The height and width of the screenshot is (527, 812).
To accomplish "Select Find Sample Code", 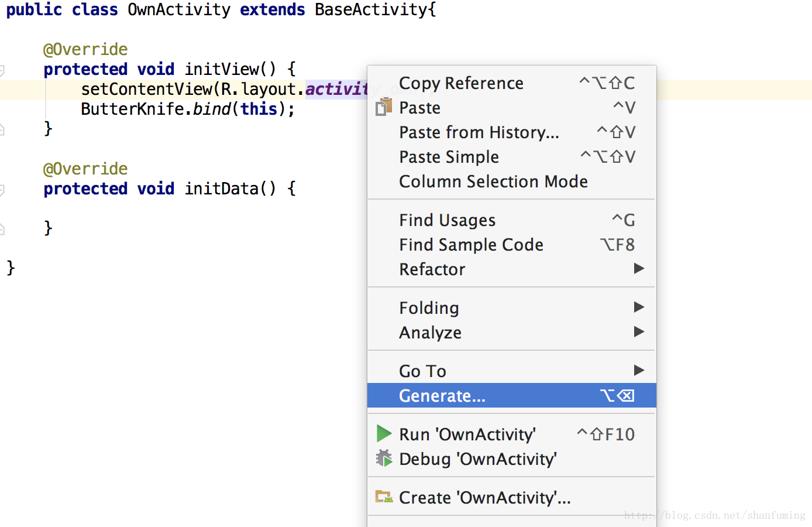I will [512, 245].
